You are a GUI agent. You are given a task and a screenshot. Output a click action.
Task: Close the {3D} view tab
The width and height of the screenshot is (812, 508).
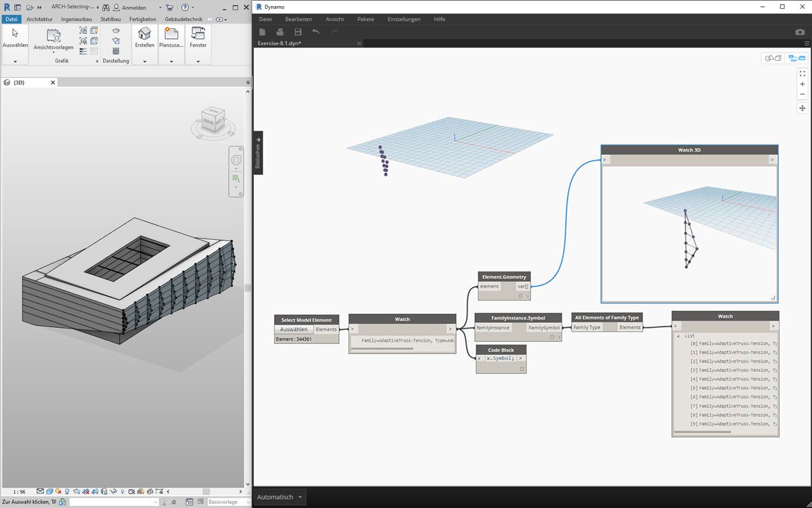click(53, 83)
